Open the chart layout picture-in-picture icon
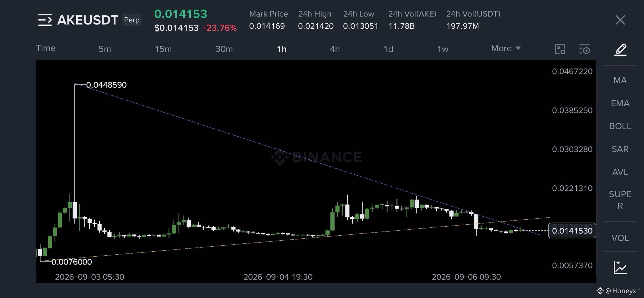The image size is (644, 298). click(x=560, y=49)
